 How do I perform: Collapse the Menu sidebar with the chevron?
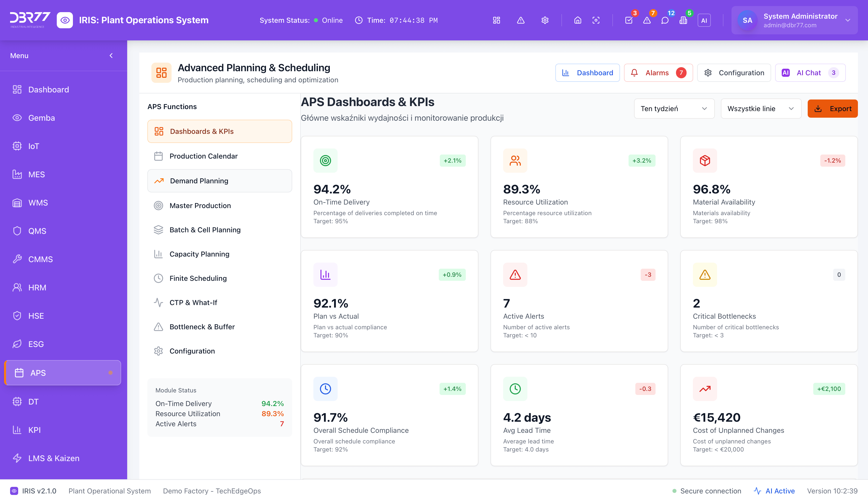pos(111,55)
